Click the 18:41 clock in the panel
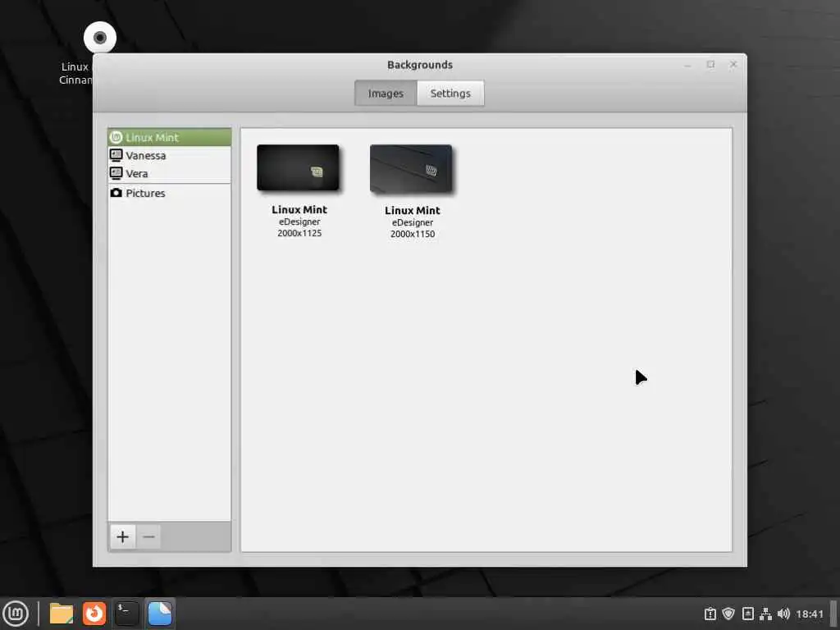840x630 pixels. (x=810, y=614)
